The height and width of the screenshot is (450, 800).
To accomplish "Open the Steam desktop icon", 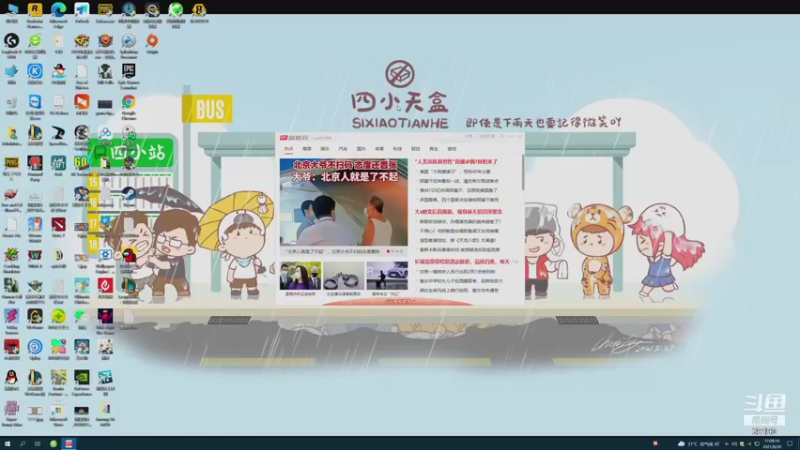I will pyautogui.click(x=129, y=194).
